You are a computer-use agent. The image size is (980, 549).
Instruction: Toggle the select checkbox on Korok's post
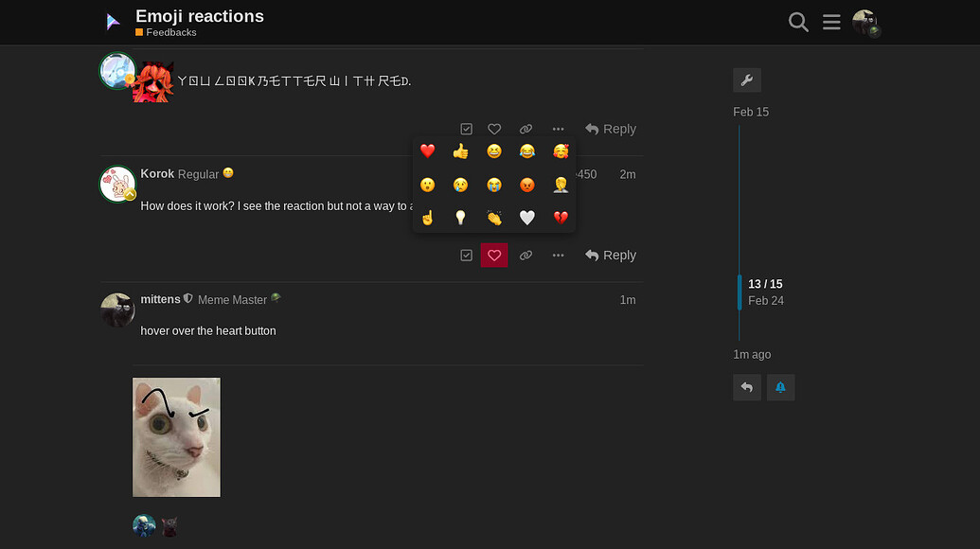point(466,255)
